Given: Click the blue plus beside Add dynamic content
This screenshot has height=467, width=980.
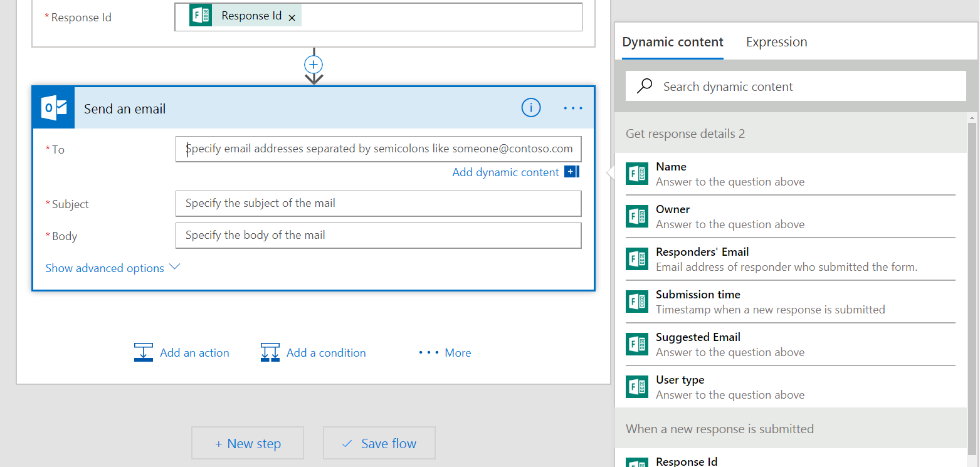Looking at the screenshot, I should [571, 172].
